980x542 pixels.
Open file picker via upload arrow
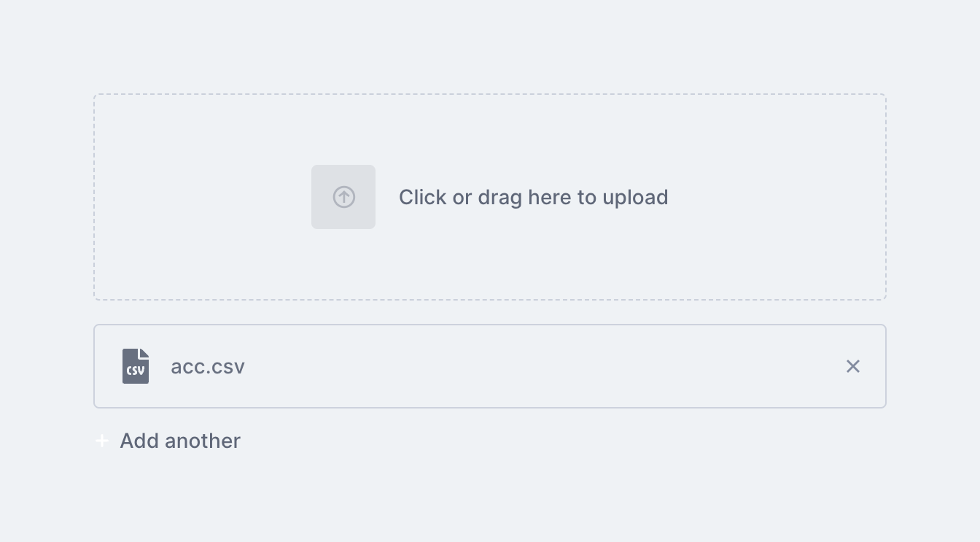(343, 197)
